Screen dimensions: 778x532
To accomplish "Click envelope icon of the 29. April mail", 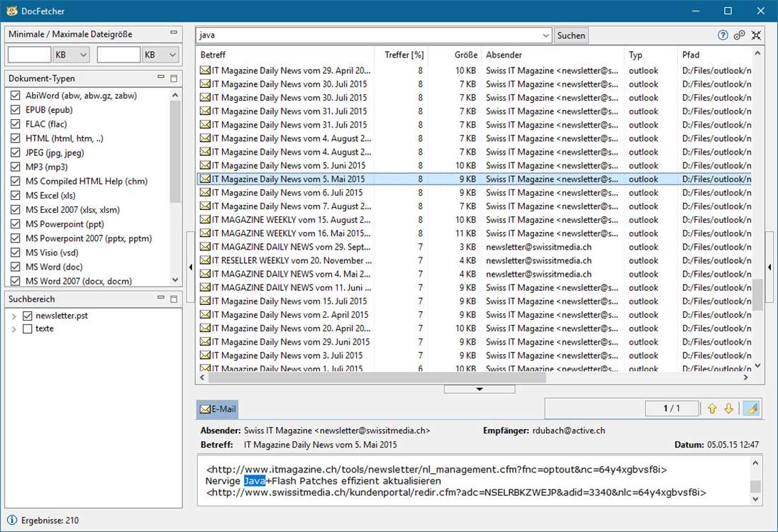I will click(x=205, y=70).
